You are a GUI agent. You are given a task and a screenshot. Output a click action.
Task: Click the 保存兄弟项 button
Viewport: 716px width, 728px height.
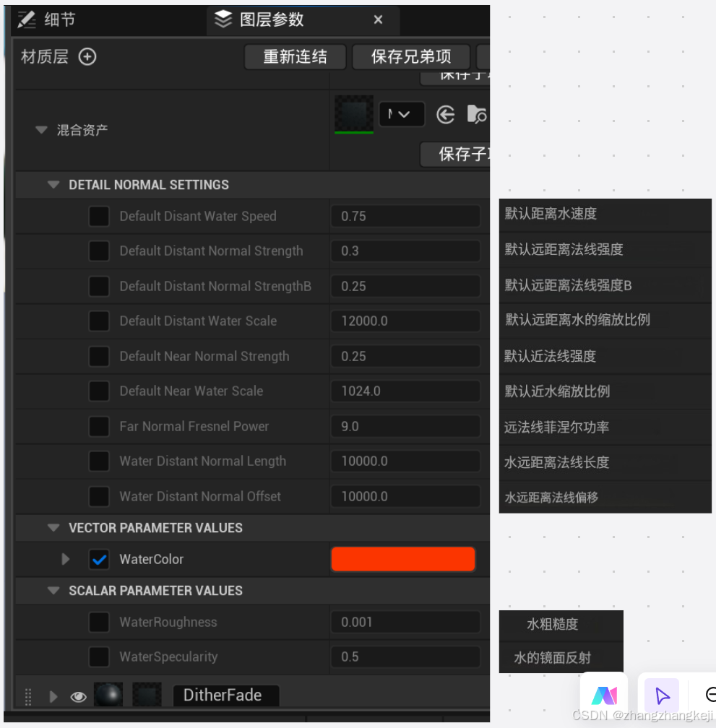[410, 57]
